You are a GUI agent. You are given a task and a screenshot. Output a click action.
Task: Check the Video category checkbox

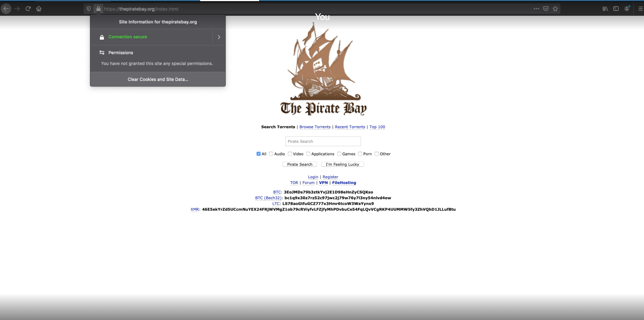click(x=290, y=154)
